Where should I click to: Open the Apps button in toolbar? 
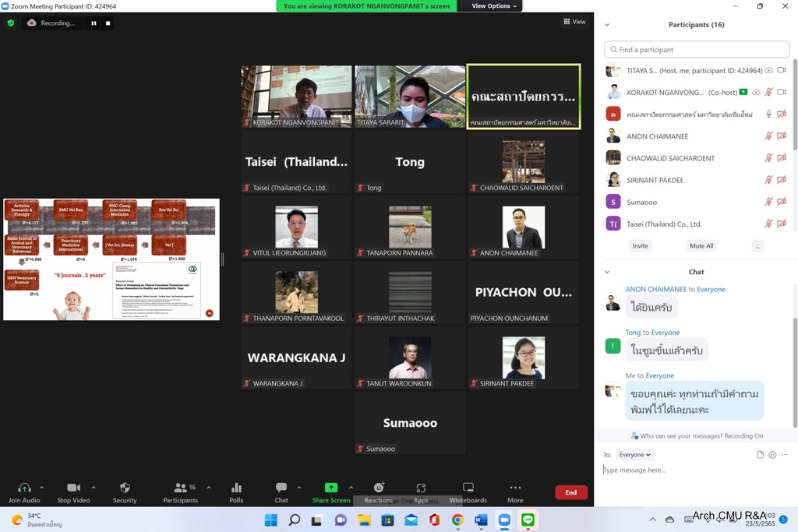(x=421, y=493)
